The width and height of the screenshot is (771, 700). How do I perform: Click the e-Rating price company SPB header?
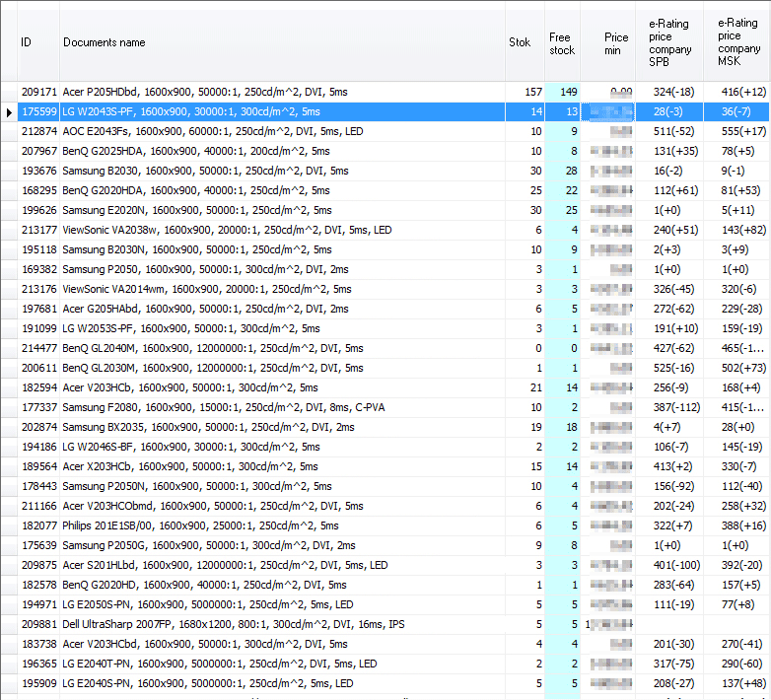pos(669,42)
